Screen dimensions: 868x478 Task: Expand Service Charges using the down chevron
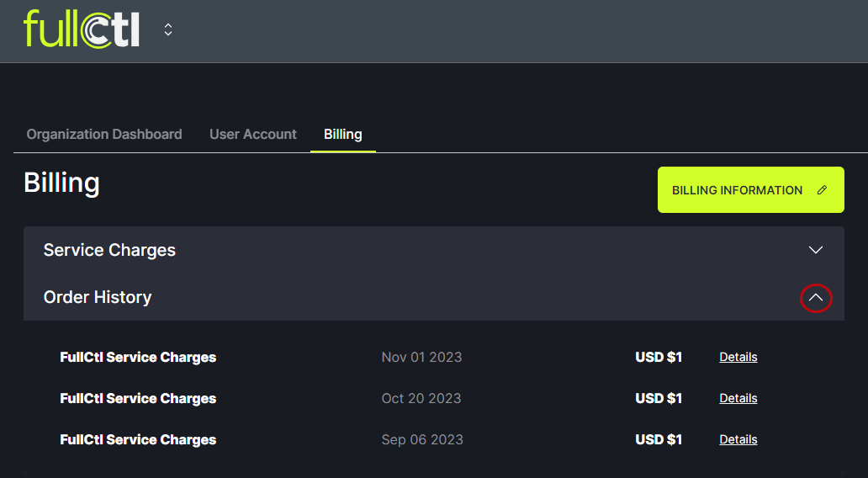(x=815, y=250)
